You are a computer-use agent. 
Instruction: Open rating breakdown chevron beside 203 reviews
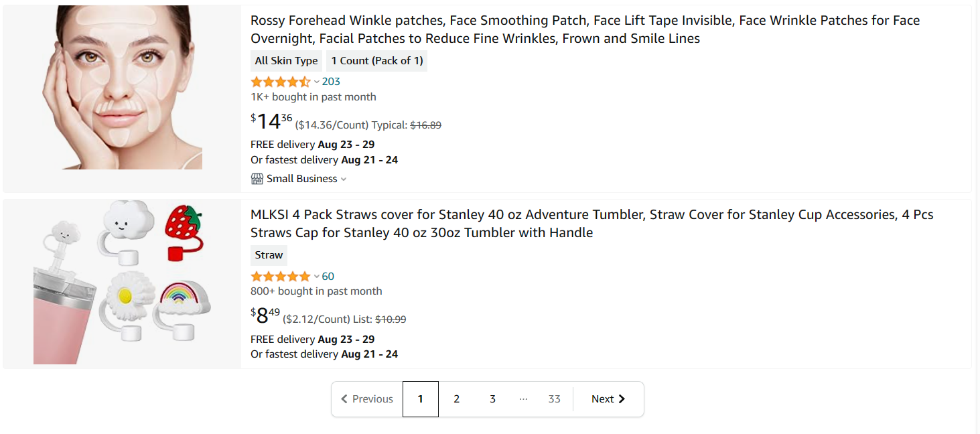pos(317,82)
